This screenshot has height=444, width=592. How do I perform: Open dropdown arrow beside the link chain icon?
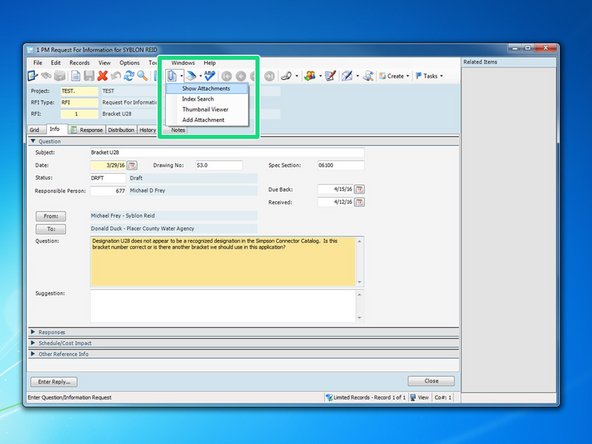point(296,76)
